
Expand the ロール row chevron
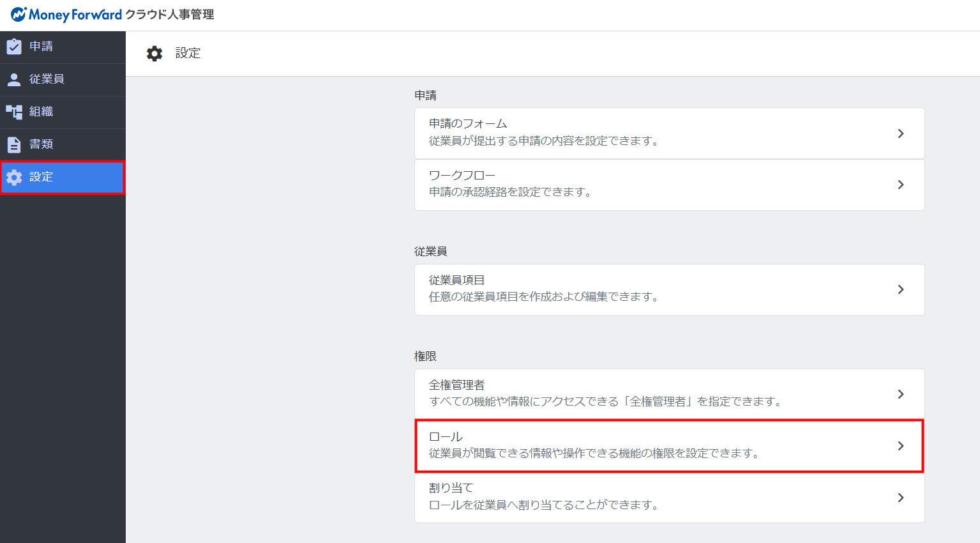tap(901, 446)
